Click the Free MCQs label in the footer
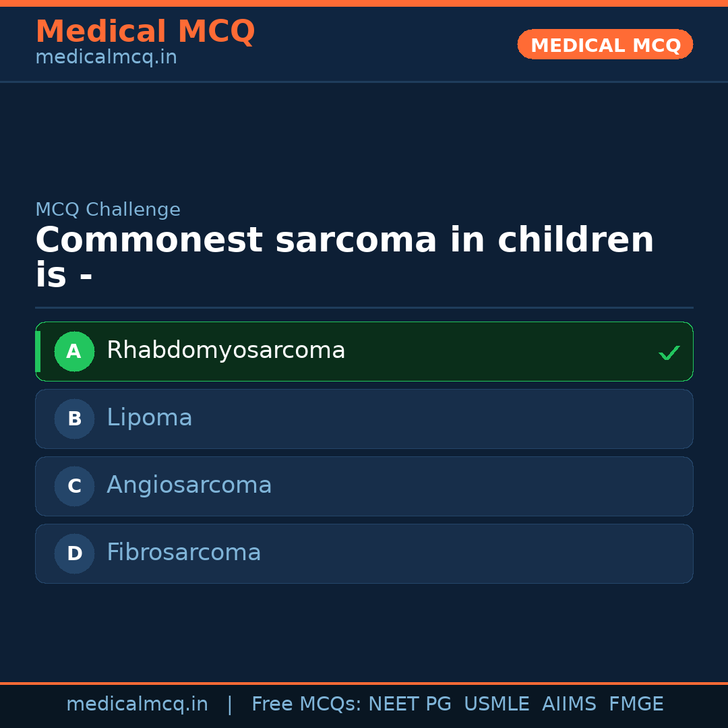The height and width of the screenshot is (728, 728). (x=306, y=704)
